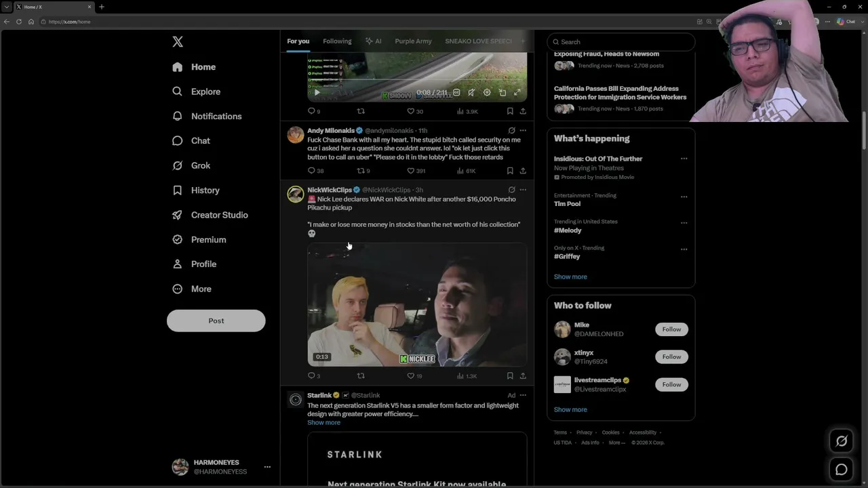
Task: Like the NickWickClips post
Action: click(414, 376)
